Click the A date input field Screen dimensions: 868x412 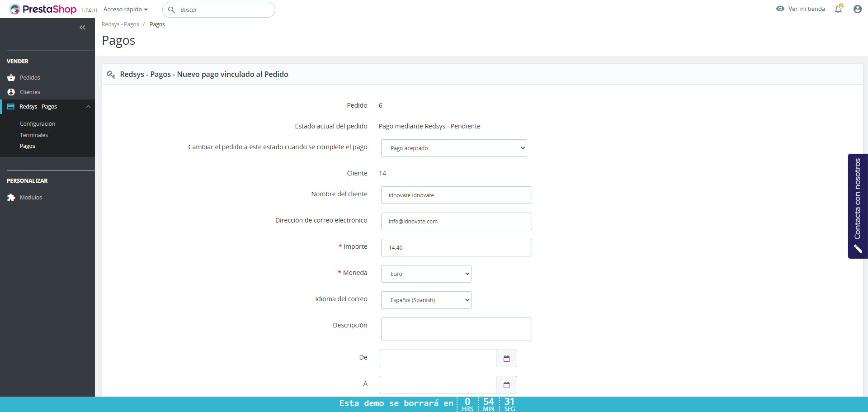(438, 385)
